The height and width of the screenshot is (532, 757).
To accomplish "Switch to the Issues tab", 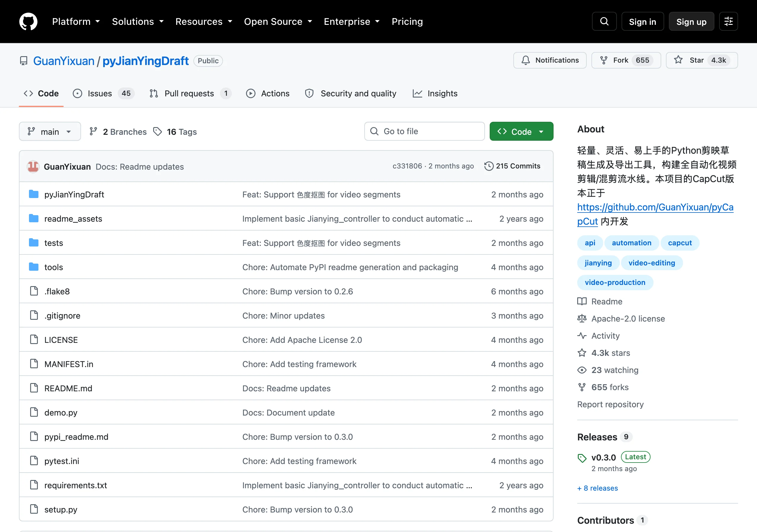I will 103,94.
